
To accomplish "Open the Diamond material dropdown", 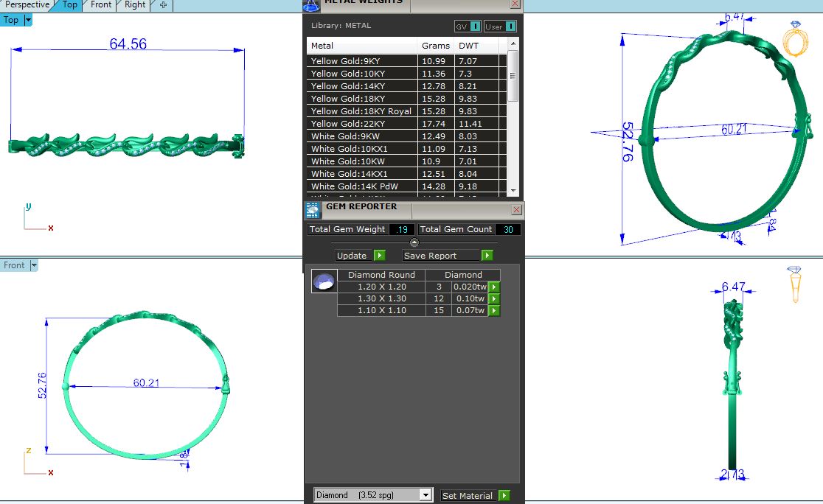I will click(x=426, y=496).
